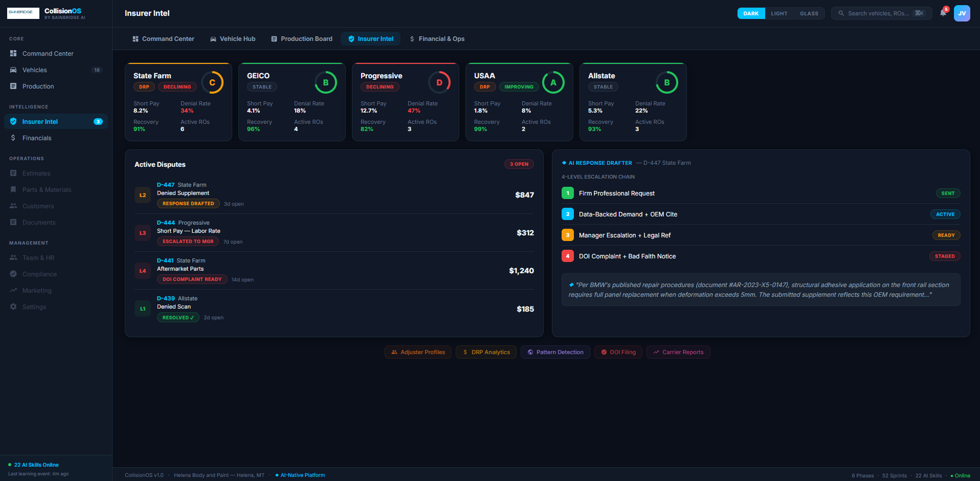Click the RESPONSE DRAFTED status tag
980x481 pixels.
[x=188, y=204]
